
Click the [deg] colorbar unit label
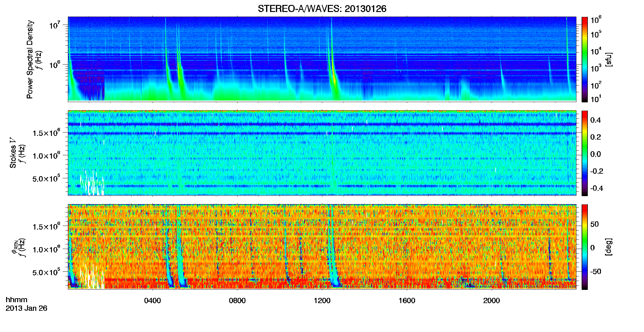[609, 247]
